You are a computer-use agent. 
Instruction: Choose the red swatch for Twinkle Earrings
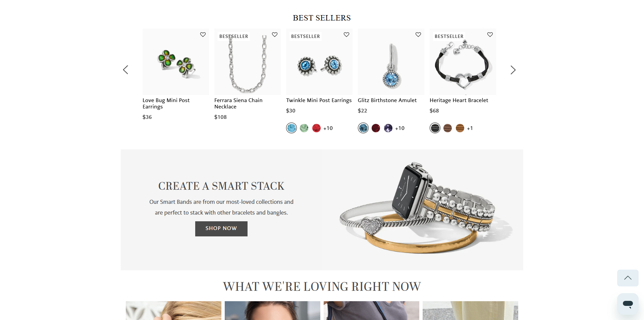(x=316, y=128)
